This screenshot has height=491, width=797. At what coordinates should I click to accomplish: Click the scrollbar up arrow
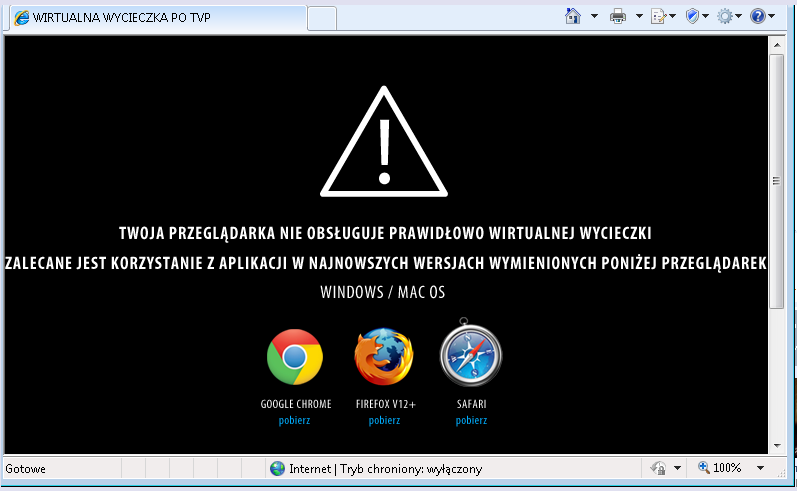coord(777,45)
